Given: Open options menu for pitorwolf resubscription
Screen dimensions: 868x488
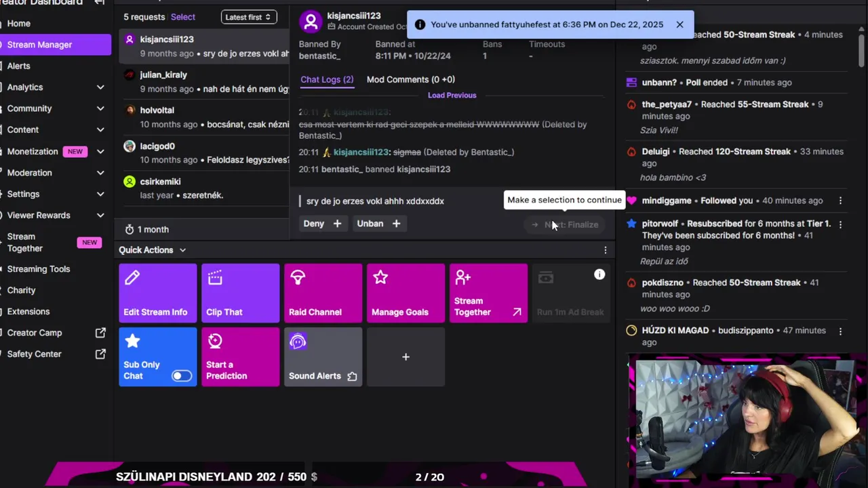Looking at the screenshot, I should pyautogui.click(x=840, y=224).
